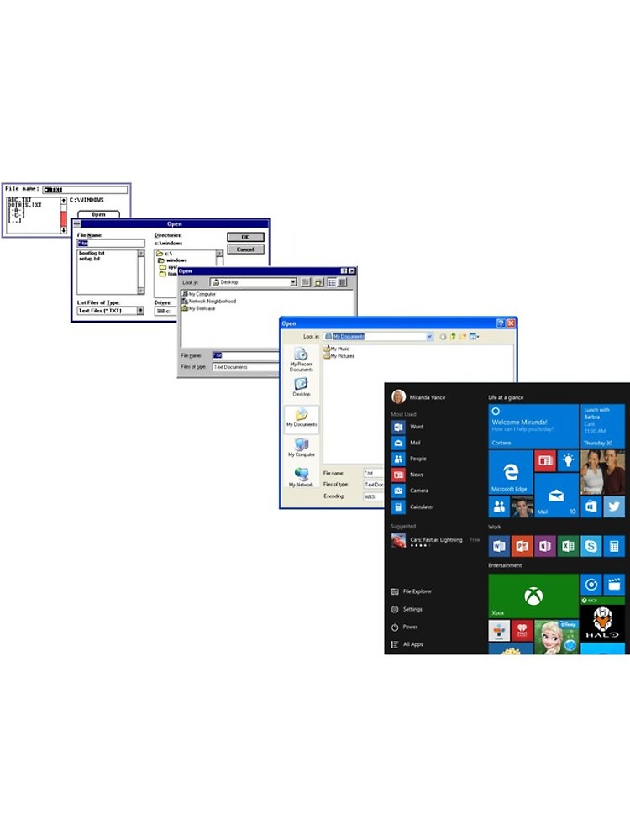Open the Halo game tile
This screenshot has width=630, height=840.
tap(602, 619)
